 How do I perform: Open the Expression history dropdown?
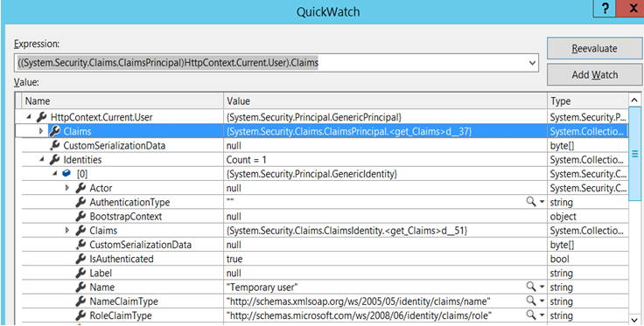pyautogui.click(x=532, y=63)
